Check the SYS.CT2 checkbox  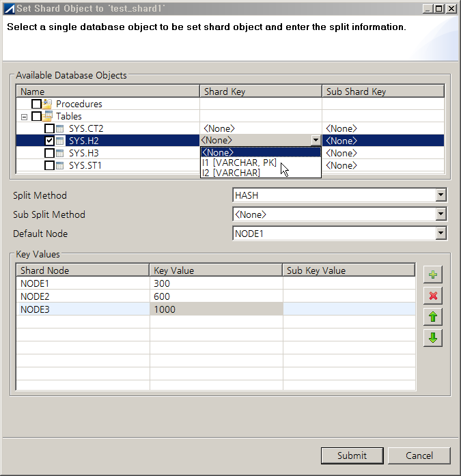click(49, 128)
